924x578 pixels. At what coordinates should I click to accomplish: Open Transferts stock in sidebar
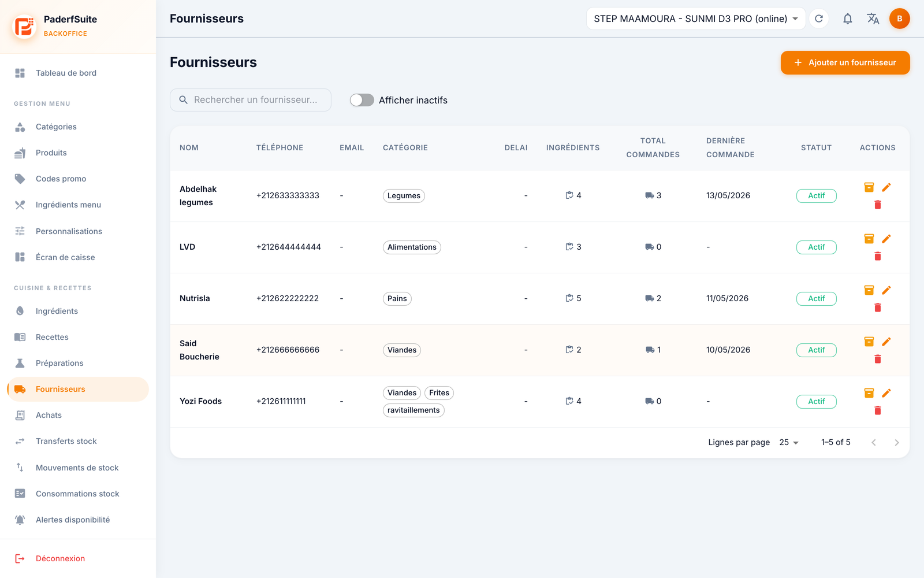click(78, 441)
